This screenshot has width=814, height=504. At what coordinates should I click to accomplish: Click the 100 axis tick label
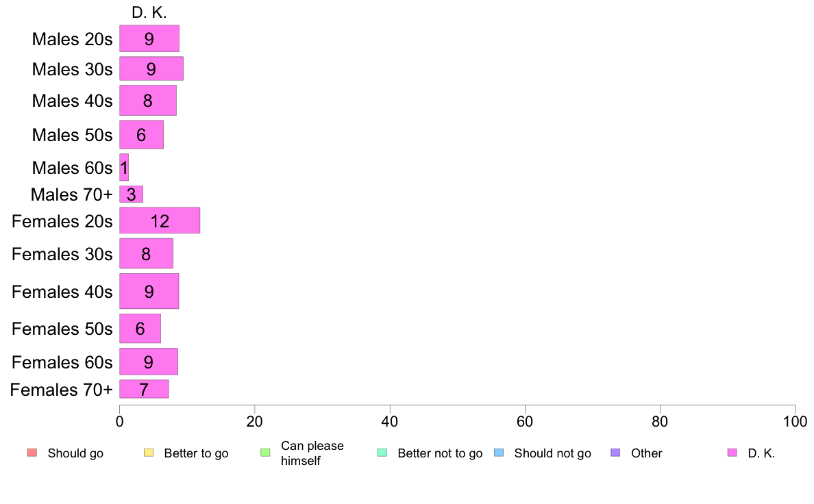pyautogui.click(x=795, y=421)
